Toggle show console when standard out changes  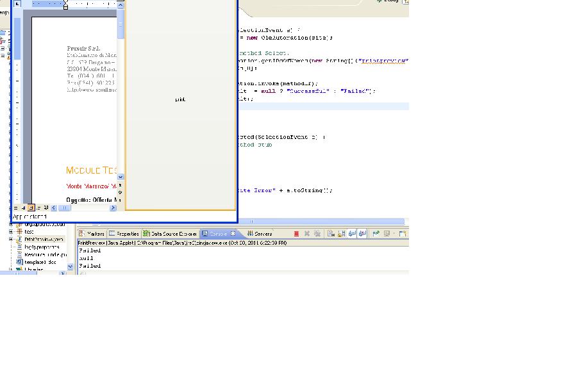click(x=351, y=234)
